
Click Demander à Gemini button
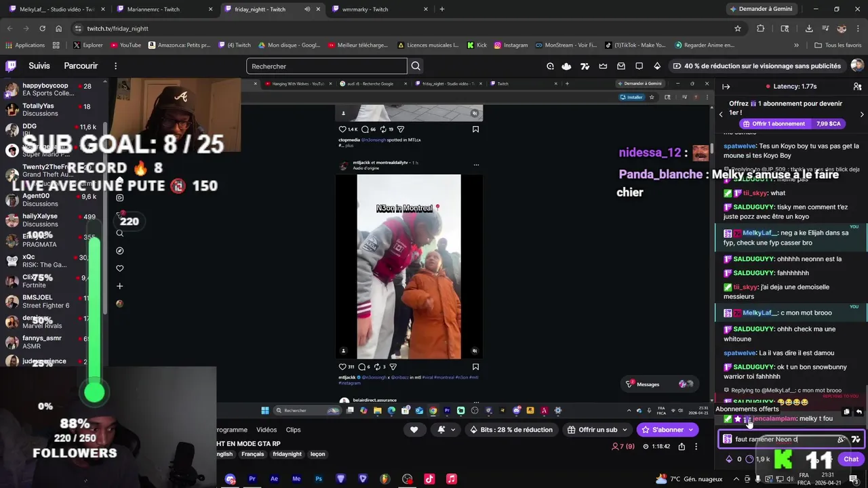[760, 9]
